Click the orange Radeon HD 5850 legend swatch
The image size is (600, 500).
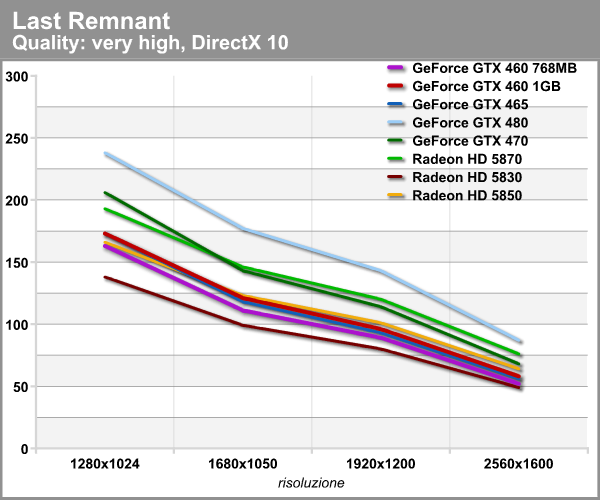395,195
